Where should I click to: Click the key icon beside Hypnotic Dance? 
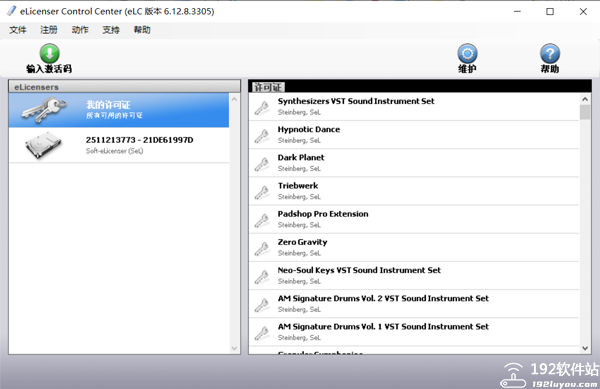click(262, 136)
